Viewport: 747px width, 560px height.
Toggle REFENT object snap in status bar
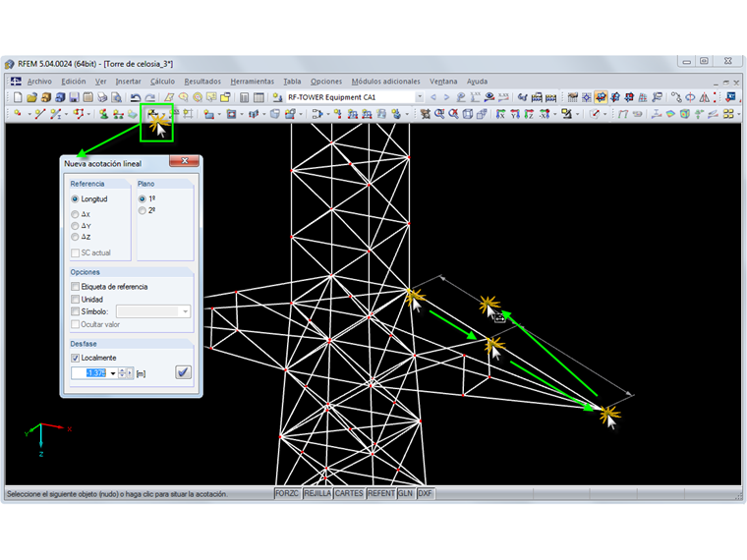click(381, 494)
